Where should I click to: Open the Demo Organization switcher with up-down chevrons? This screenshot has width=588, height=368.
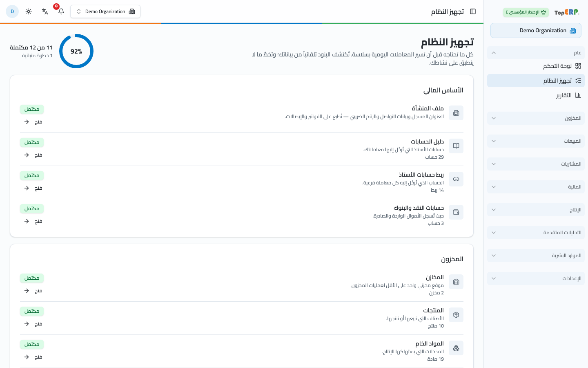click(x=105, y=11)
